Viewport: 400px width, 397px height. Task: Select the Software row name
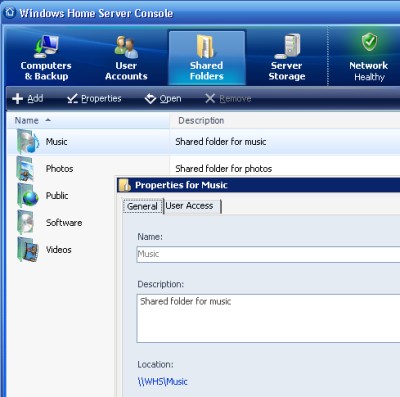click(64, 222)
